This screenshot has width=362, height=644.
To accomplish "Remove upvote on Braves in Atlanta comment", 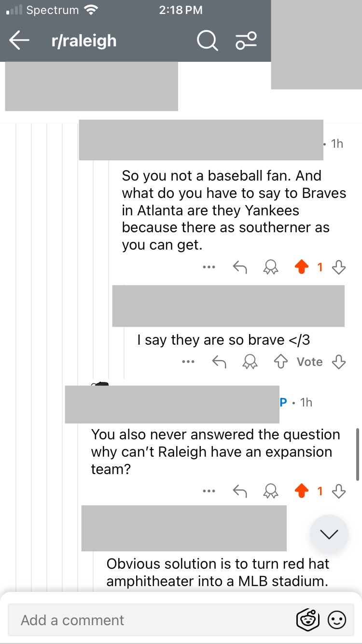I will (302, 267).
